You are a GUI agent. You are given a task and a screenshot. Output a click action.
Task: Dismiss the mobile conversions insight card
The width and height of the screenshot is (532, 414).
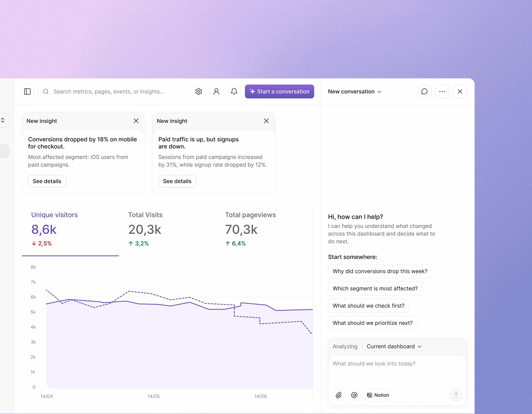(x=136, y=121)
